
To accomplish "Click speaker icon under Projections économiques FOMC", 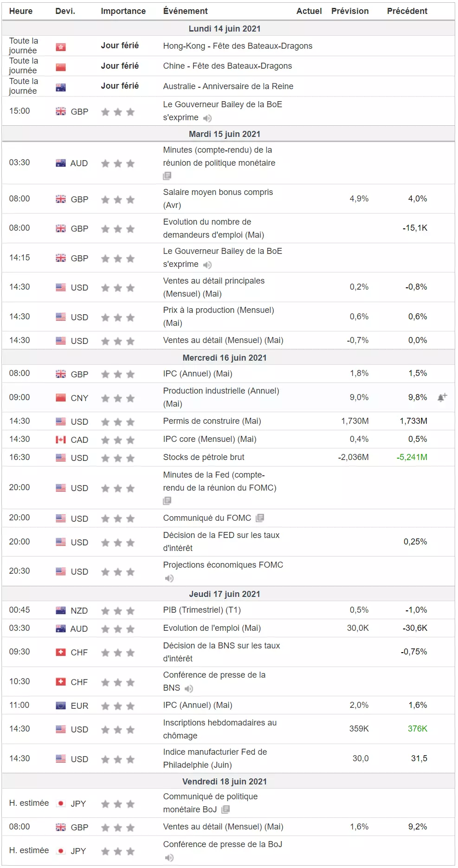I will click(169, 578).
